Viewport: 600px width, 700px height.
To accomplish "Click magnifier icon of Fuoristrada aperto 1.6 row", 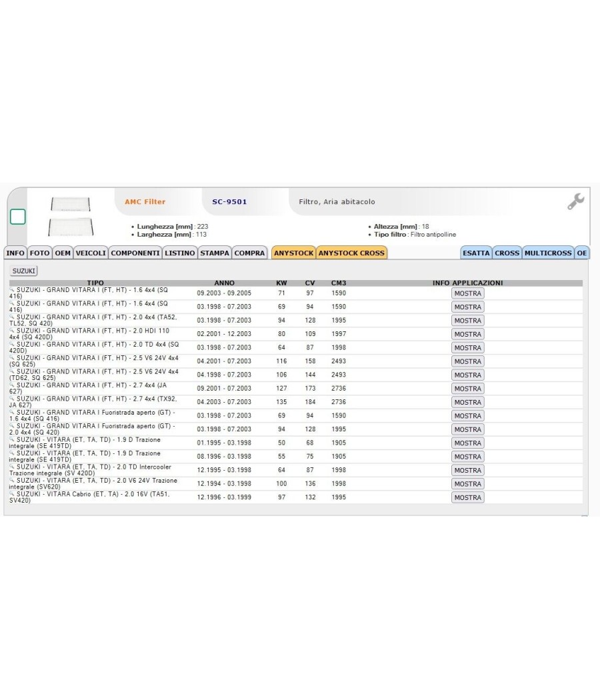I will (12, 413).
